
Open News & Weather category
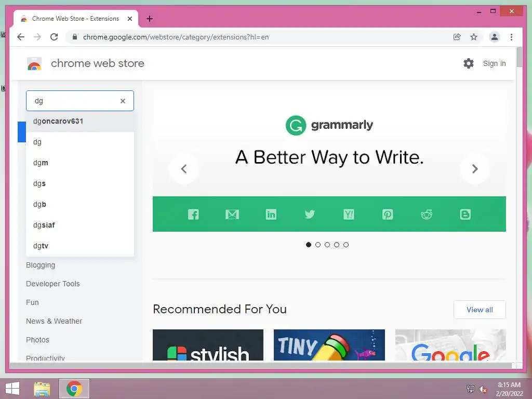pos(54,321)
